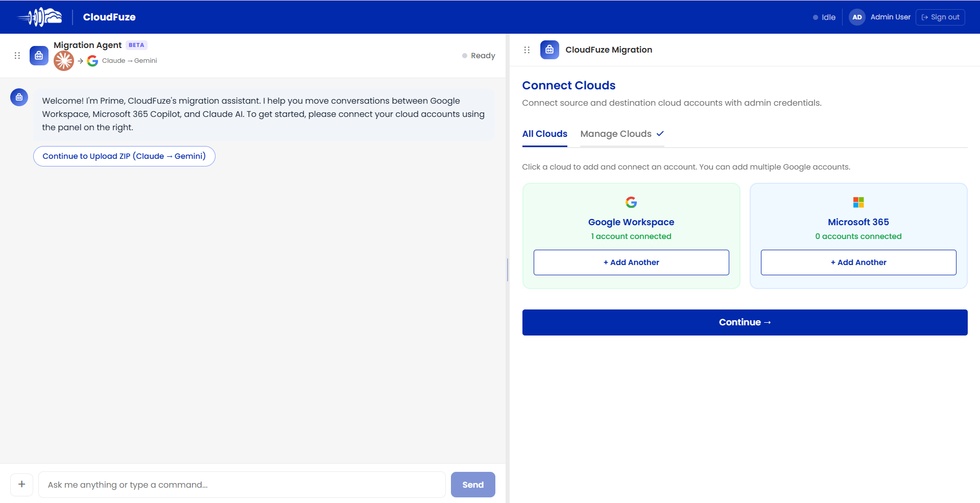
Task: Click the Google destination logo under Migration Agent
Action: [92, 61]
